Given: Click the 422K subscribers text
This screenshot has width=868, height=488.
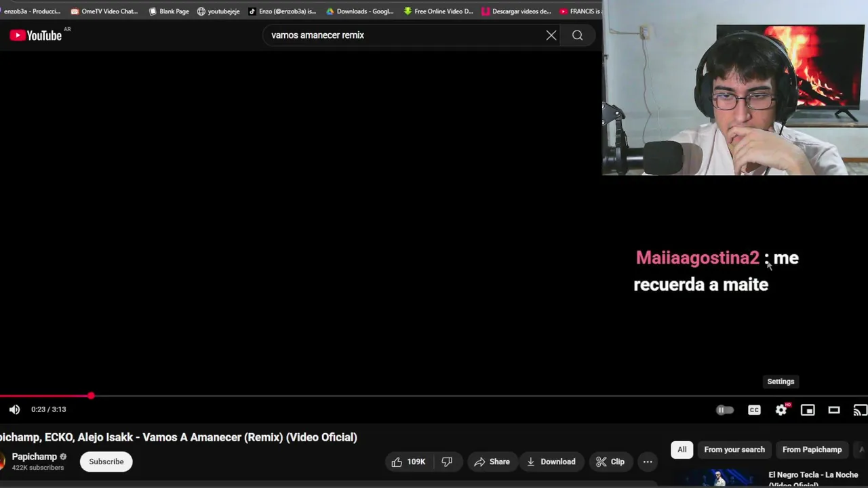Looking at the screenshot, I should [x=38, y=468].
